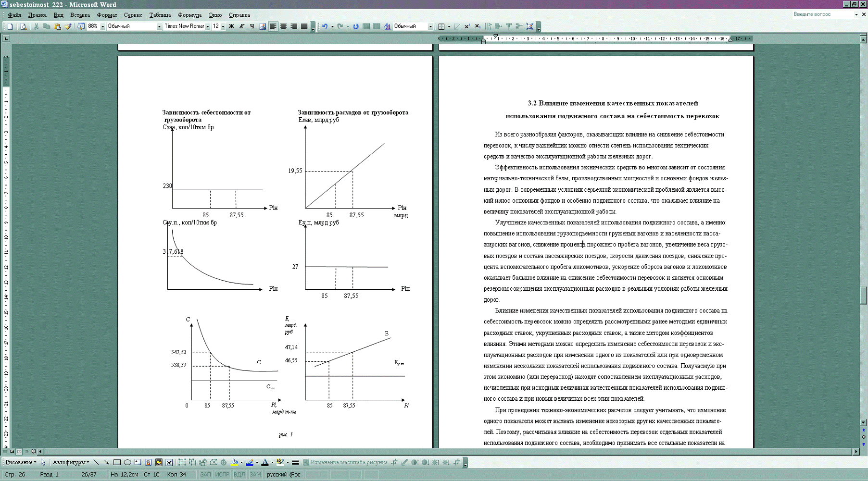Viewport: 868px width, 481px height.
Task: Select the Rectangle drawing tool
Action: point(117,462)
